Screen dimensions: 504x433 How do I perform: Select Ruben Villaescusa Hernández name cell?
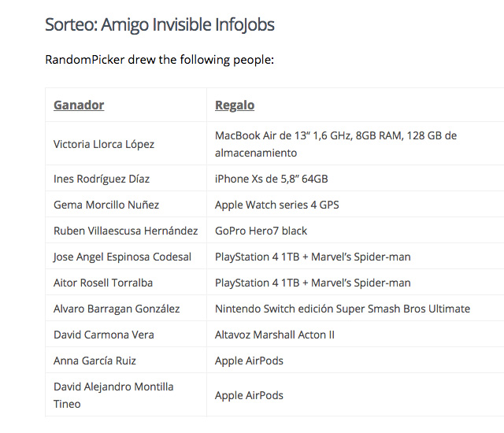(126, 231)
